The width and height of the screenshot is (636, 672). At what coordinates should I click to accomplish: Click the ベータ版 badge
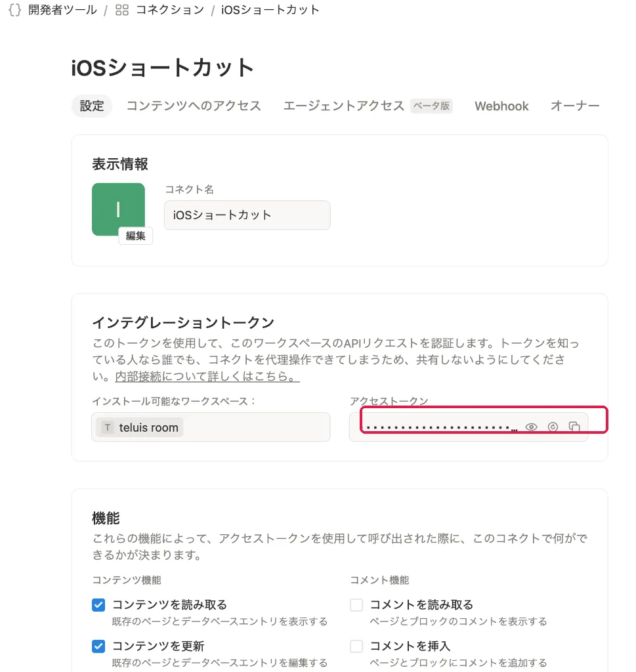tap(432, 106)
